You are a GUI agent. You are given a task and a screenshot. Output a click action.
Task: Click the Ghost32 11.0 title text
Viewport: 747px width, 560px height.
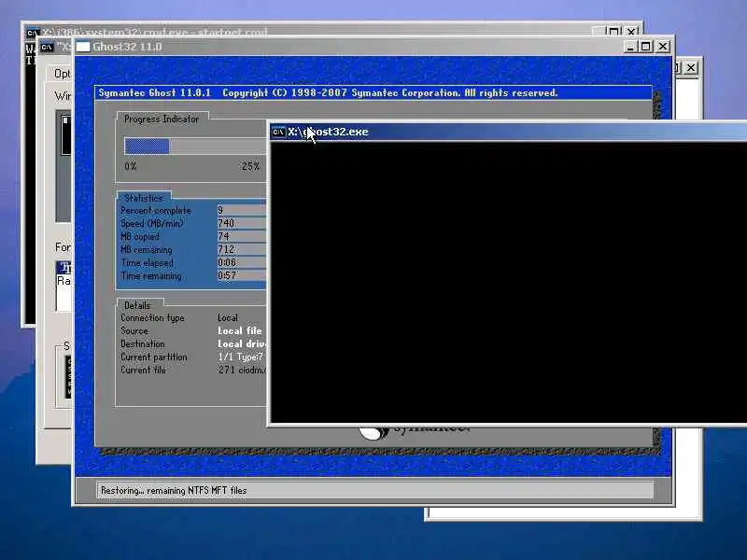coord(127,47)
